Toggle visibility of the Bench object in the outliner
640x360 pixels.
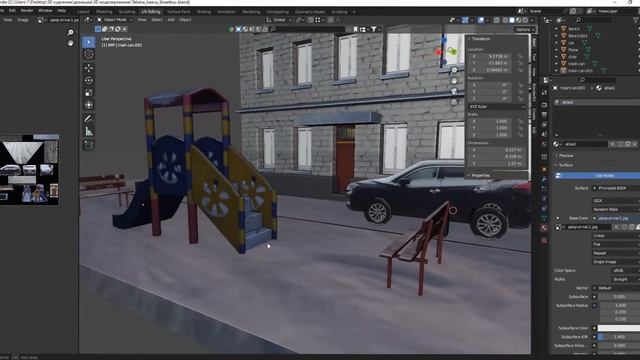coord(639,29)
